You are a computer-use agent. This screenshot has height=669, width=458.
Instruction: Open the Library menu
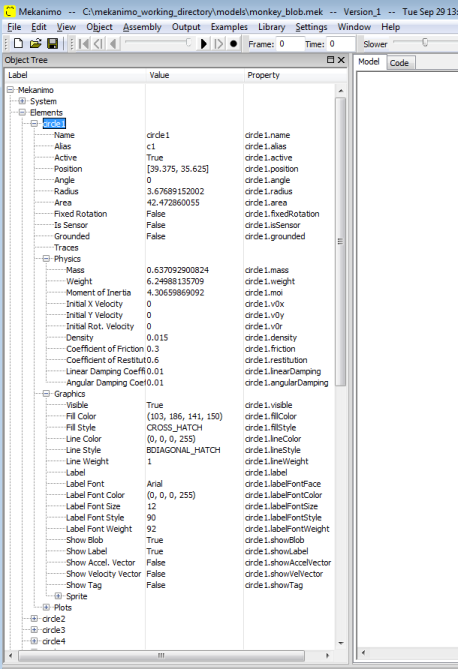pyautogui.click(x=271, y=27)
